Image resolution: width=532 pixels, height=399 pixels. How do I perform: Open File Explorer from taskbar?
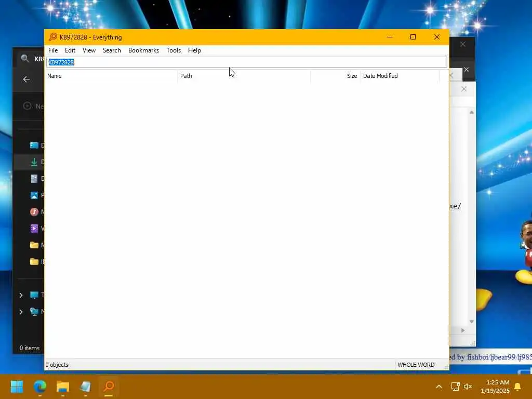(x=63, y=387)
